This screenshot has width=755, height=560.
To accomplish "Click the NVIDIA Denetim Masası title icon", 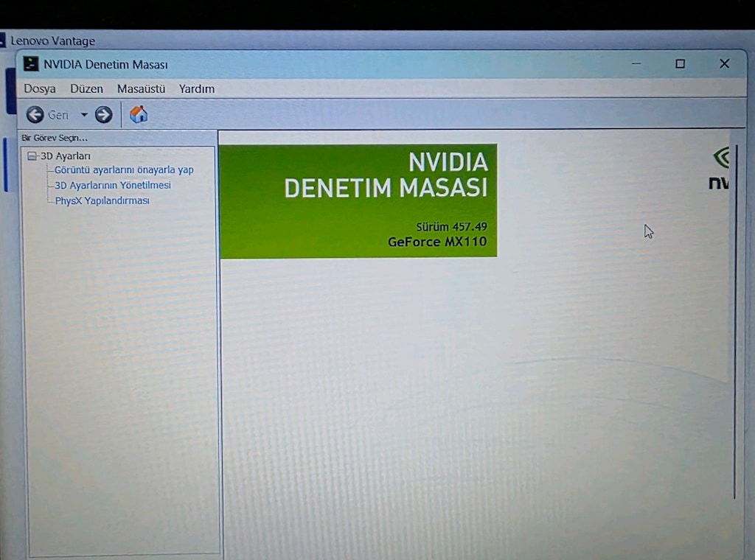I will coord(31,64).
